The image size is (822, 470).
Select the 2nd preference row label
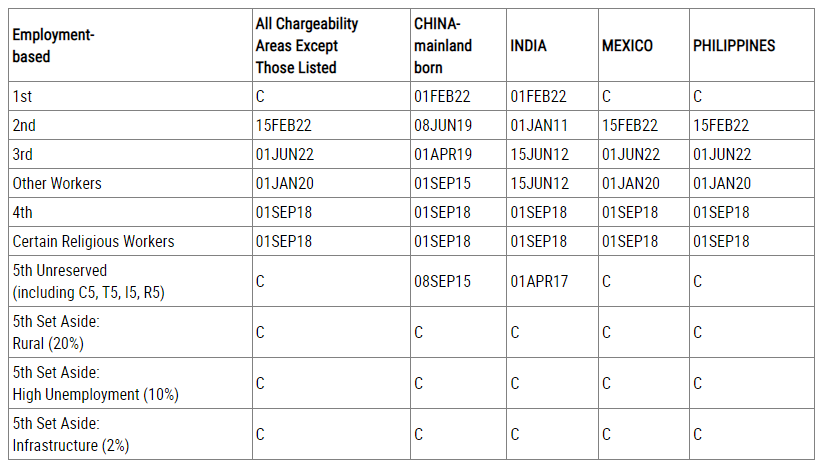pyautogui.click(x=24, y=126)
